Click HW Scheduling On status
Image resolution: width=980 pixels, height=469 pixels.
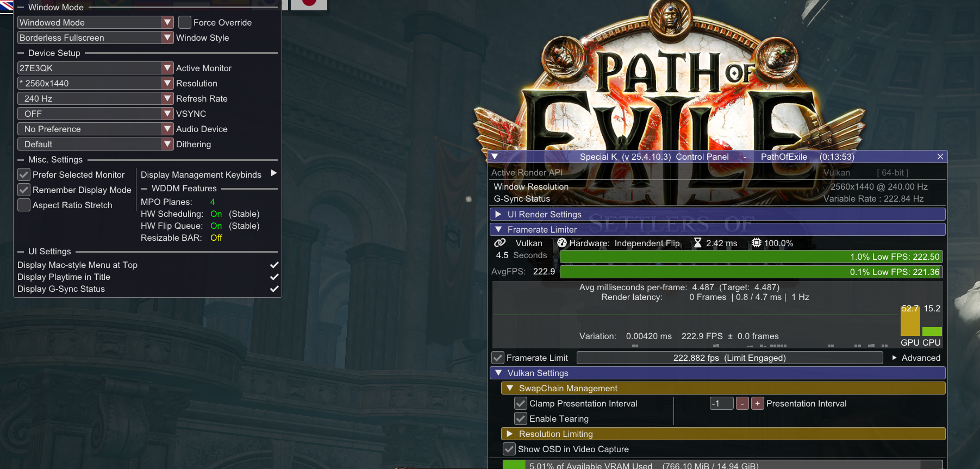216,214
